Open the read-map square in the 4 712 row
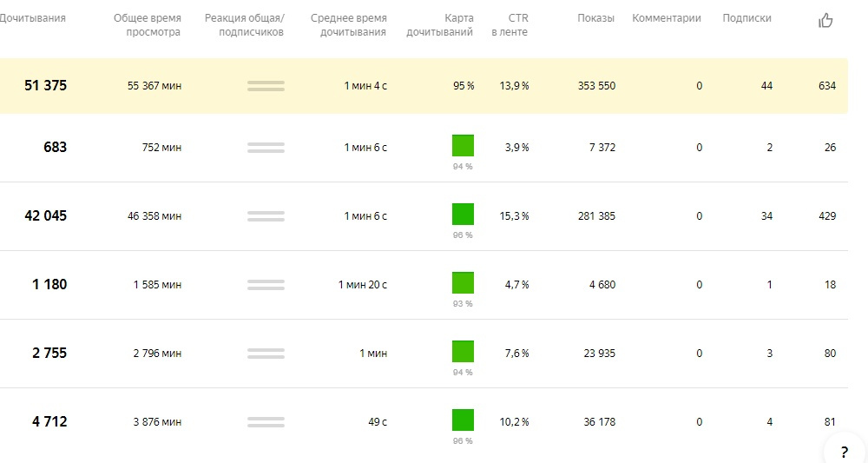The image size is (868, 463). [x=463, y=420]
